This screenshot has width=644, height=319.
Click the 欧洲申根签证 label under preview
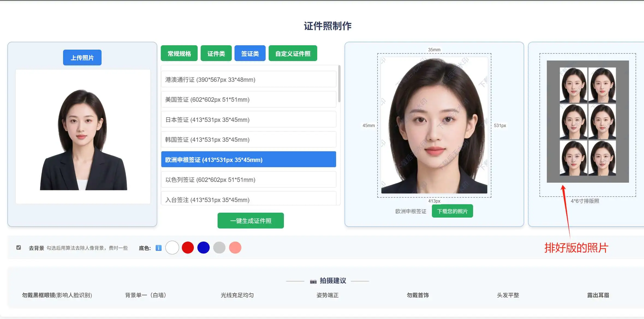[411, 211]
